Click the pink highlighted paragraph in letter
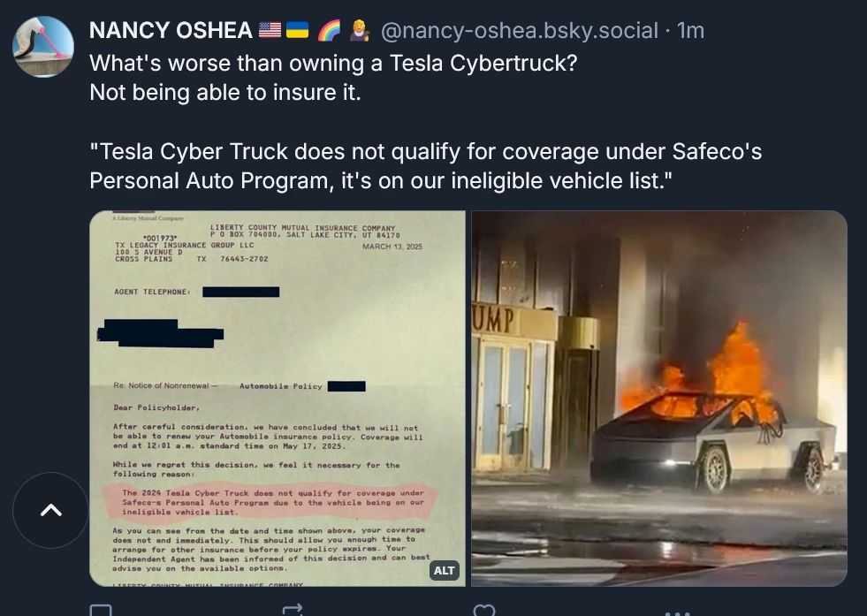 [x=271, y=502]
